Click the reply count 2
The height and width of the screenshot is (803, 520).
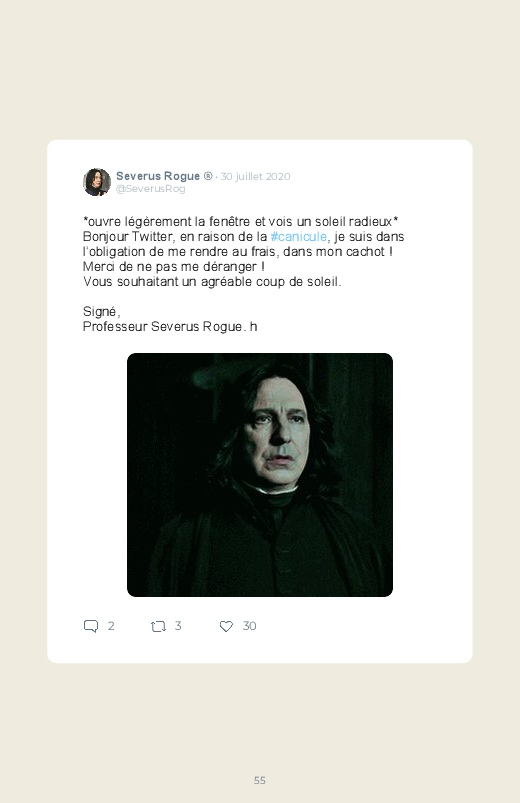click(111, 626)
